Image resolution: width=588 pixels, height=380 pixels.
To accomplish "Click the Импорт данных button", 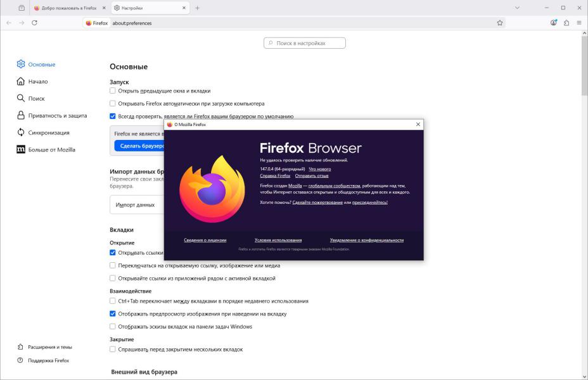I will point(136,205).
